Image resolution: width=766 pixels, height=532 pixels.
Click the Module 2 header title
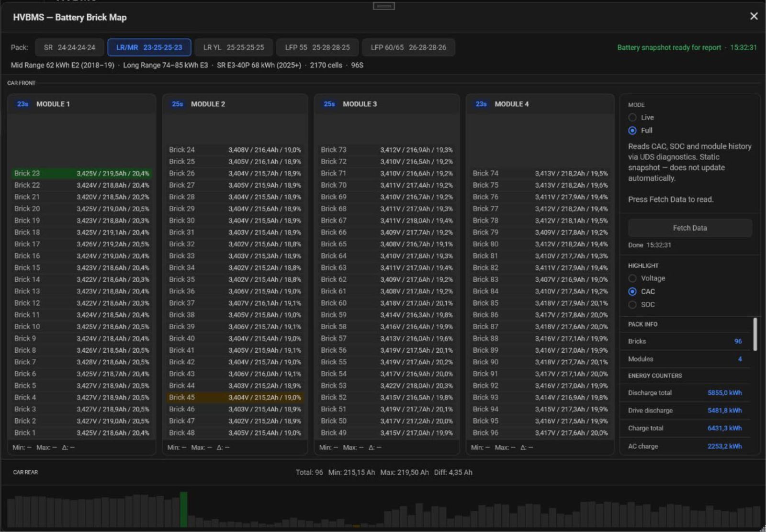pos(208,104)
